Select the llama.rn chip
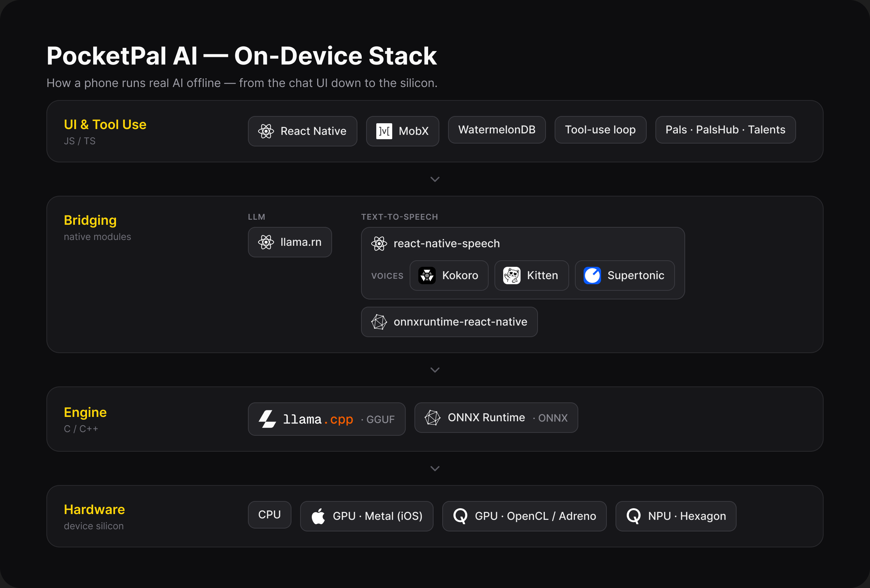This screenshot has width=870, height=588. tap(290, 242)
